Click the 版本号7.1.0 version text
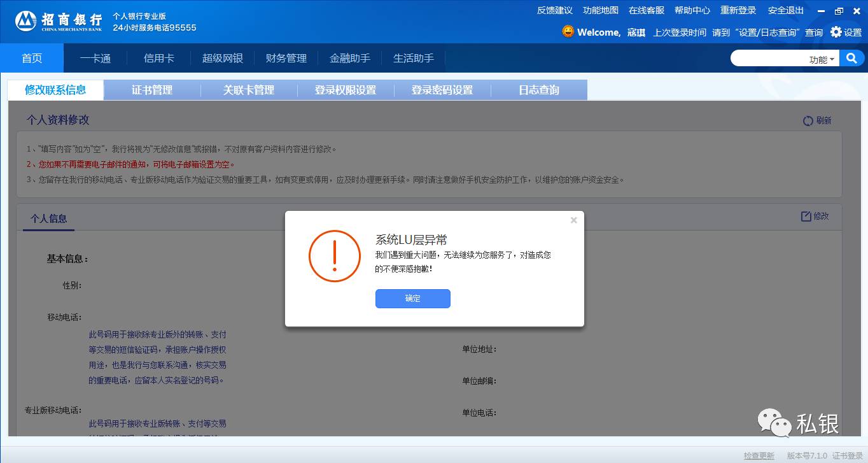Image resolution: width=868 pixels, height=463 pixels. (x=807, y=456)
